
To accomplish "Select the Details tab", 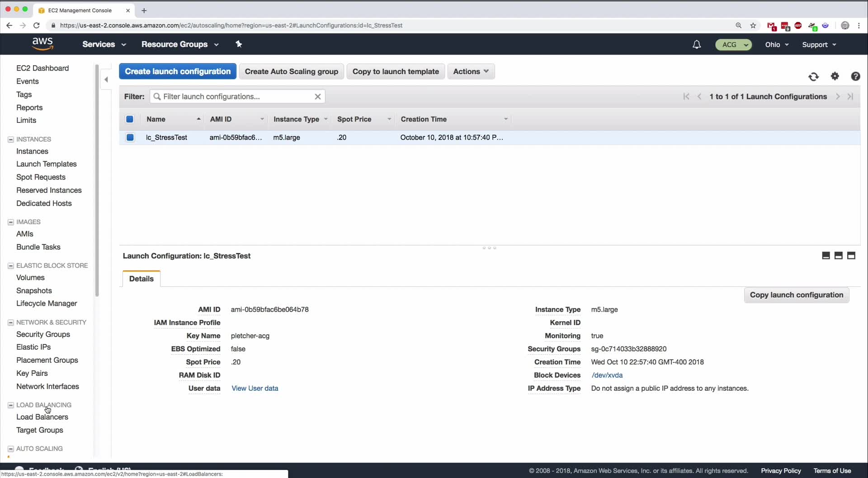I will tap(142, 279).
